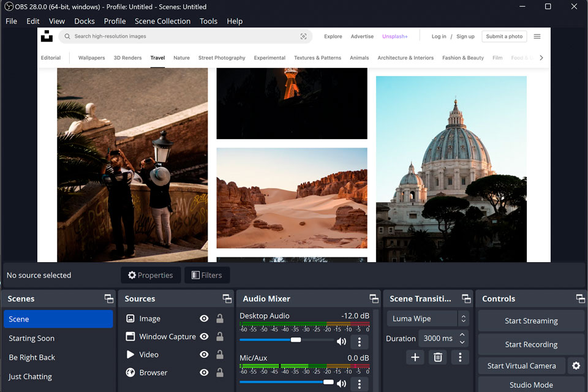Image resolution: width=588 pixels, height=392 pixels.
Task: Open Desktop Audio three-dot options
Action: [x=360, y=342]
